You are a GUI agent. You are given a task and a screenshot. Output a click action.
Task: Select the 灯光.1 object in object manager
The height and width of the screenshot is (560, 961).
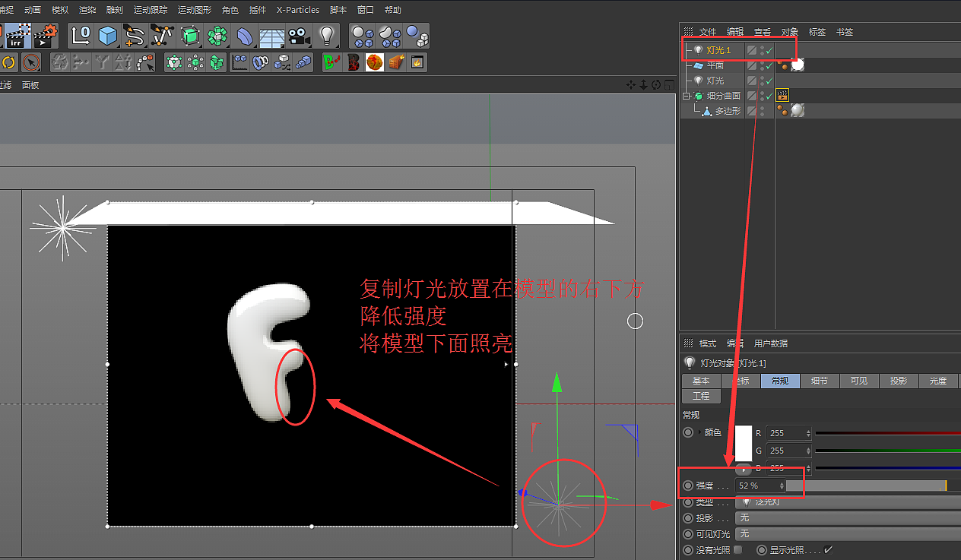718,50
